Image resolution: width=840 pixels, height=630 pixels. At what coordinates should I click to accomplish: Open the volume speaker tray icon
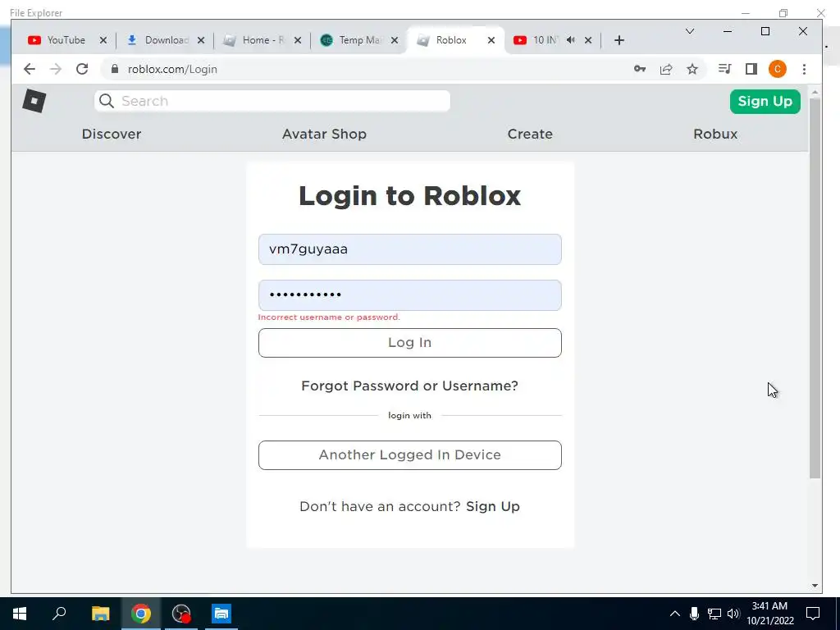(733, 614)
